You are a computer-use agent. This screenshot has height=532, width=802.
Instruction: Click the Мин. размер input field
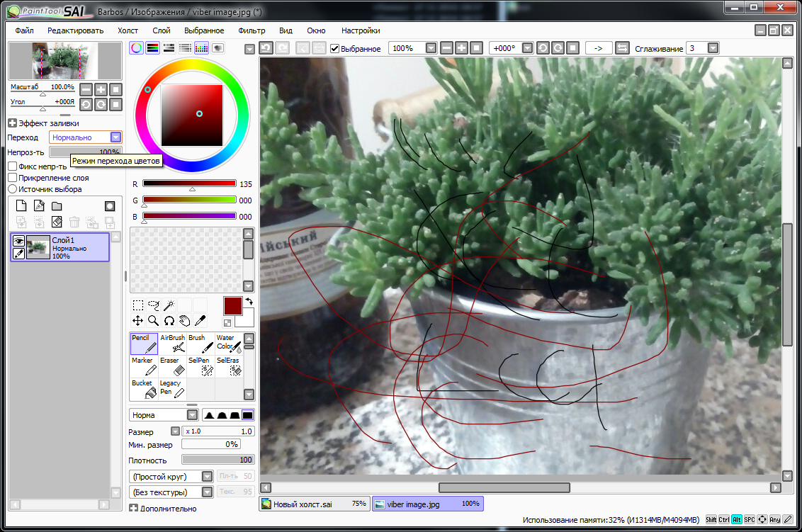pyautogui.click(x=210, y=444)
